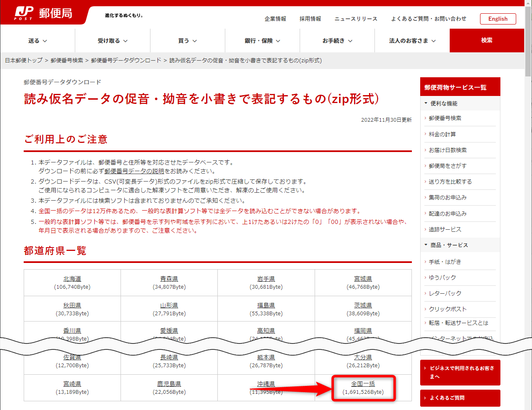Open the ニュースリリース menu item

[x=356, y=19]
